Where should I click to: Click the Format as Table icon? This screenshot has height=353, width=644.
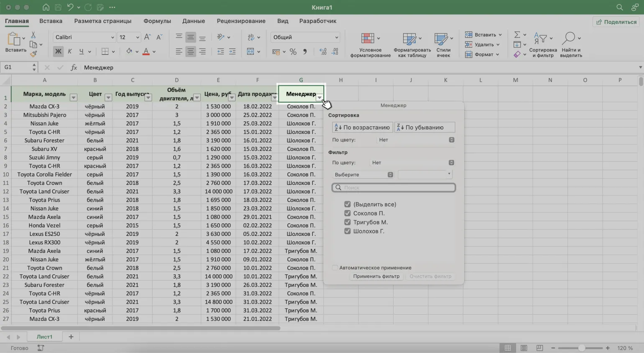pos(409,38)
